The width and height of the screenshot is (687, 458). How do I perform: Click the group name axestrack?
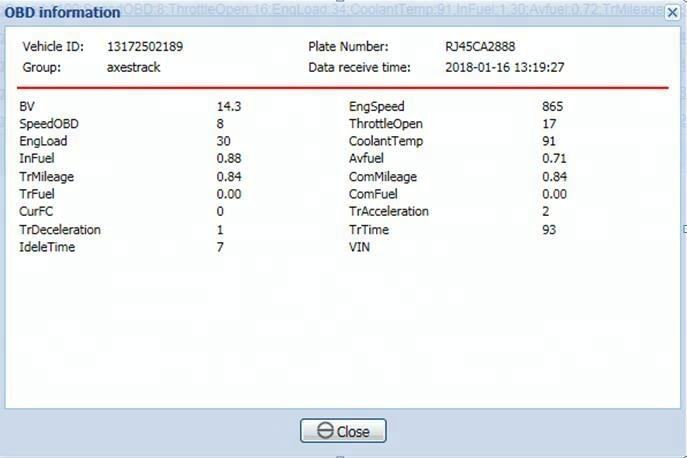click(x=134, y=67)
